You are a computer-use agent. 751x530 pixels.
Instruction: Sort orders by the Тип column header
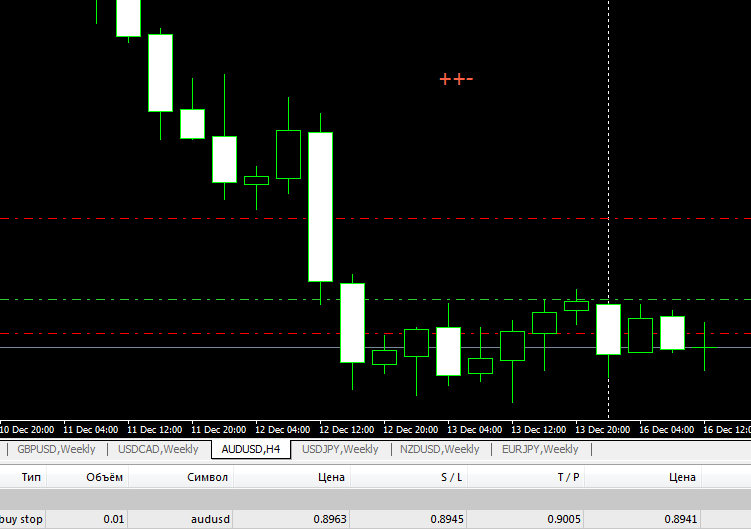[x=23, y=477]
